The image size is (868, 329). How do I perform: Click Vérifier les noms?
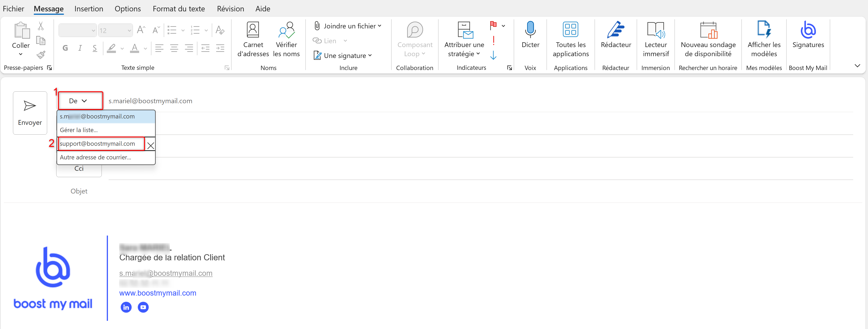[x=286, y=39]
